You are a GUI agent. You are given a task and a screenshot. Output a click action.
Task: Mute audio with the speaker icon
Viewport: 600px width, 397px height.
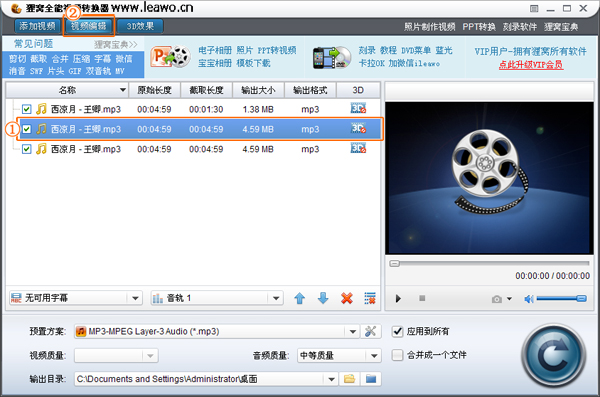pyautogui.click(x=529, y=299)
